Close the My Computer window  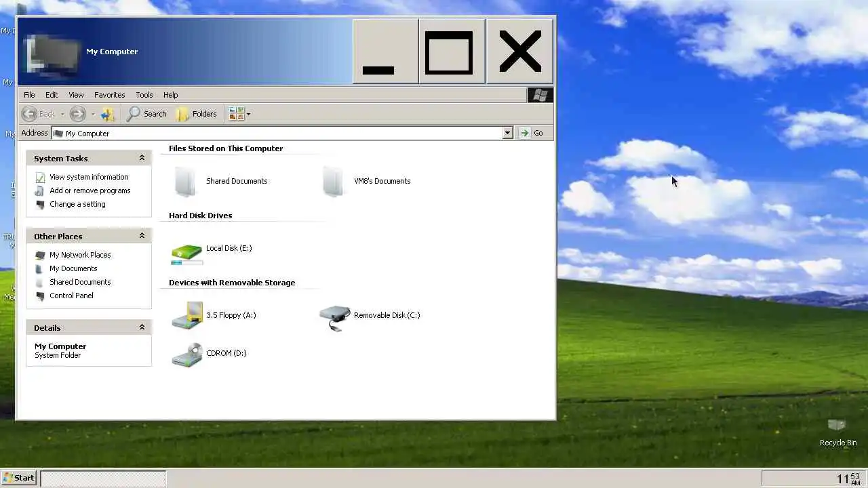pos(519,52)
